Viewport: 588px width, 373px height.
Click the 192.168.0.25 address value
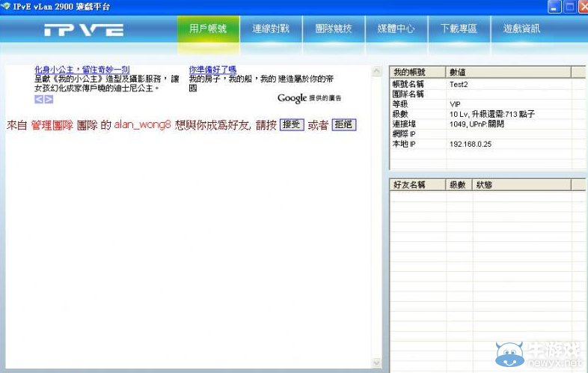[471, 144]
